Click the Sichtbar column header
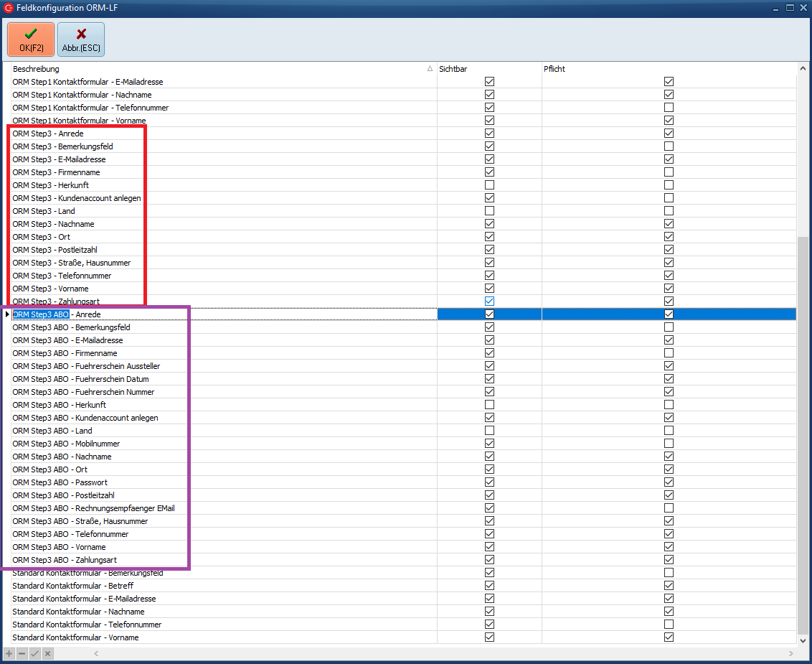Screen dimensions: 812x664 click(x=489, y=69)
